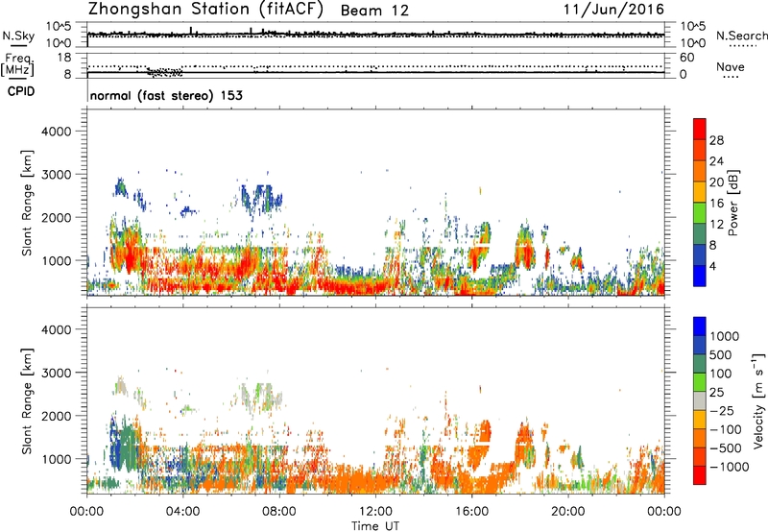
Task: Pick the light green 25-100 velocity colorbar segment
Action: tap(700, 382)
